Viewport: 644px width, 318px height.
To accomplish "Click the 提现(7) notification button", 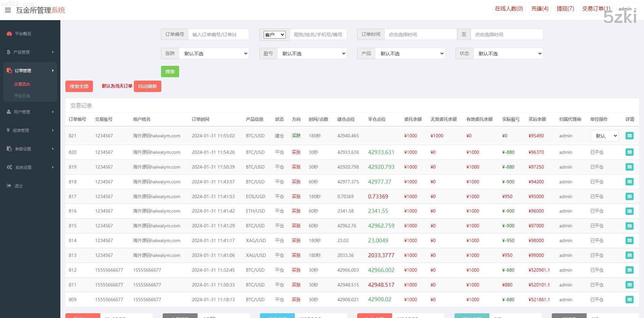I will point(565,9).
